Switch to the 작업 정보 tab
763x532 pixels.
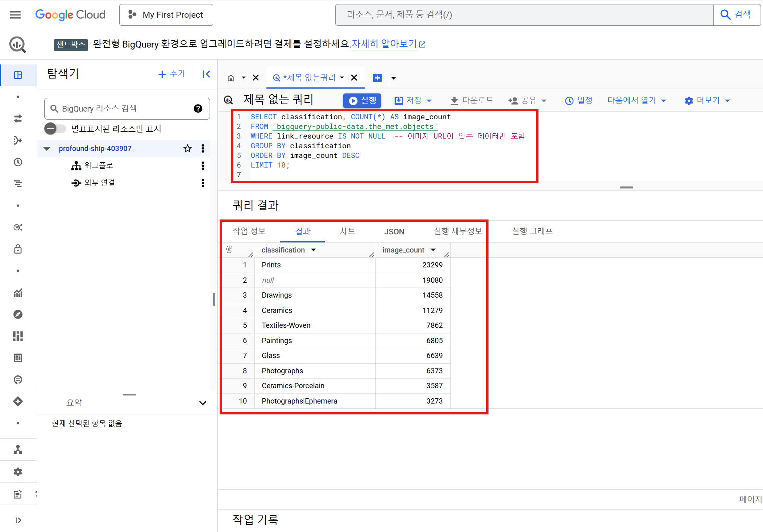pyautogui.click(x=249, y=231)
